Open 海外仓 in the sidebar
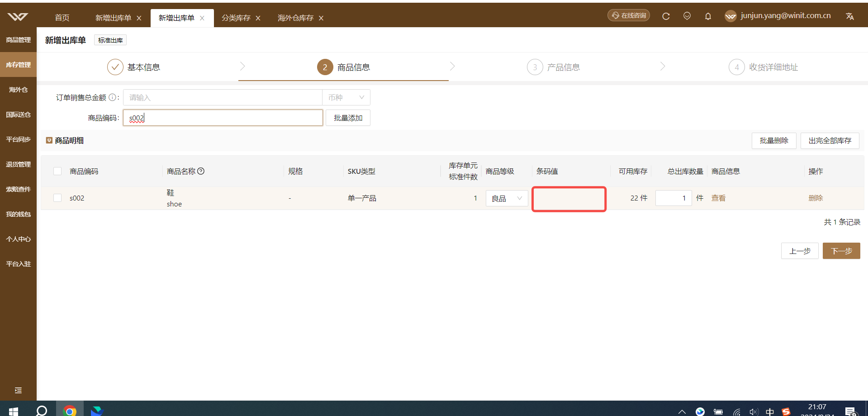The height and width of the screenshot is (416, 868). [18, 90]
